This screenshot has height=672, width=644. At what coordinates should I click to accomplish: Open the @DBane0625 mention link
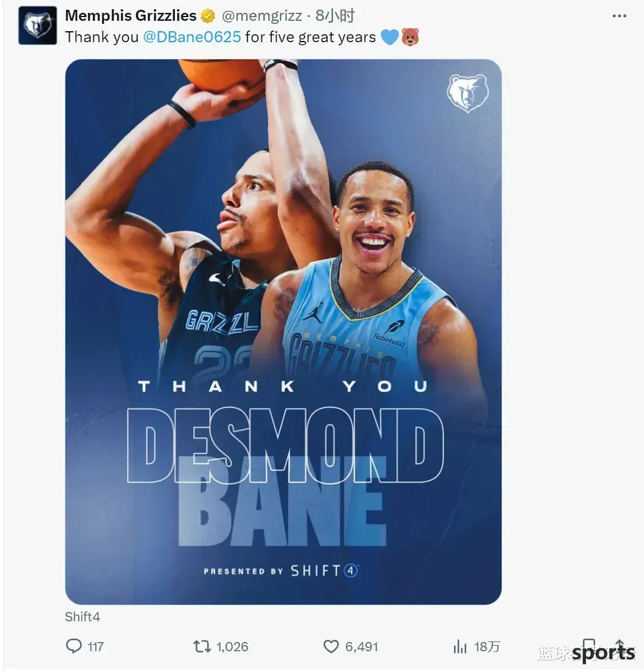[x=192, y=37]
